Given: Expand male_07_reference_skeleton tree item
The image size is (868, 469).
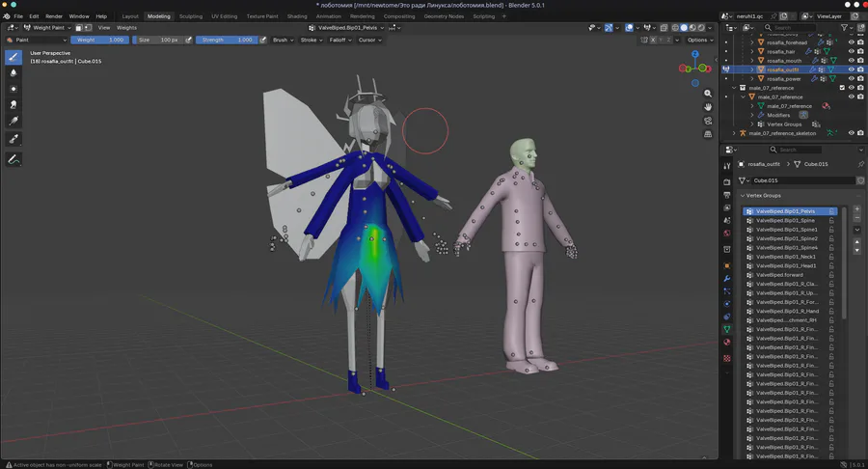Looking at the screenshot, I should tap(734, 133).
